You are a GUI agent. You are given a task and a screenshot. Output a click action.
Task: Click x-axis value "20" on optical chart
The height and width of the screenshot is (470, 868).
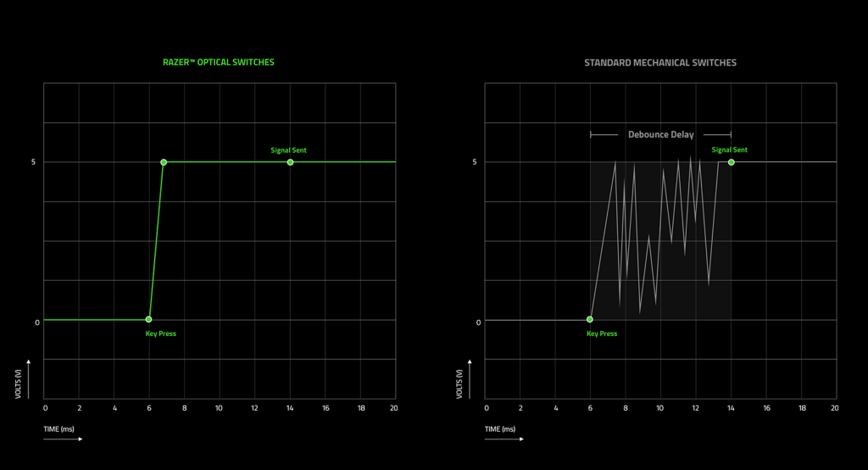[x=393, y=408]
